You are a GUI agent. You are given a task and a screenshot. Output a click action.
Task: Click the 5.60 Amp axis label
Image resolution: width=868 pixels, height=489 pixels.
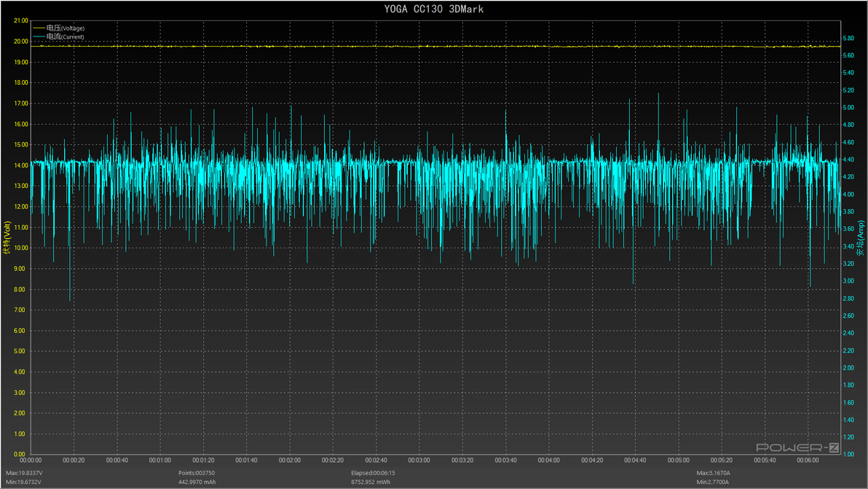pyautogui.click(x=848, y=55)
